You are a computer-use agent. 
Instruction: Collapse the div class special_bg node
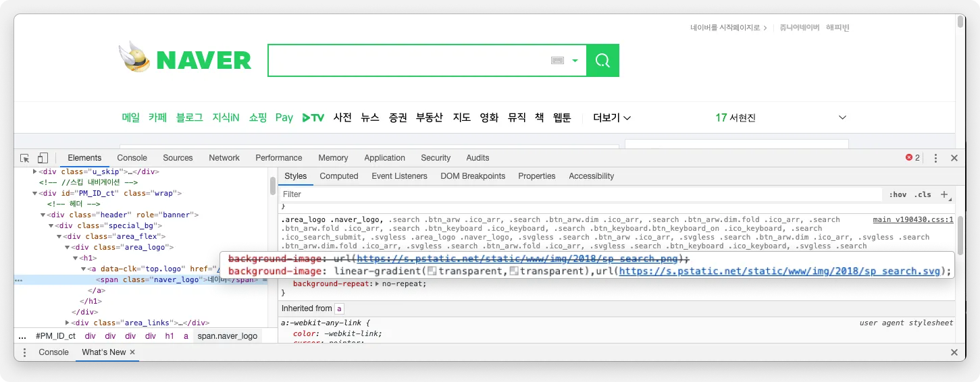51,225
